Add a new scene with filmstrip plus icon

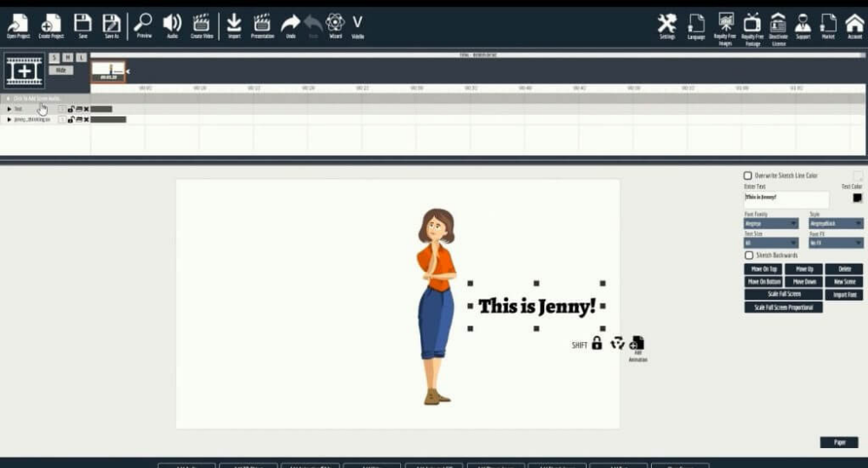(23, 71)
